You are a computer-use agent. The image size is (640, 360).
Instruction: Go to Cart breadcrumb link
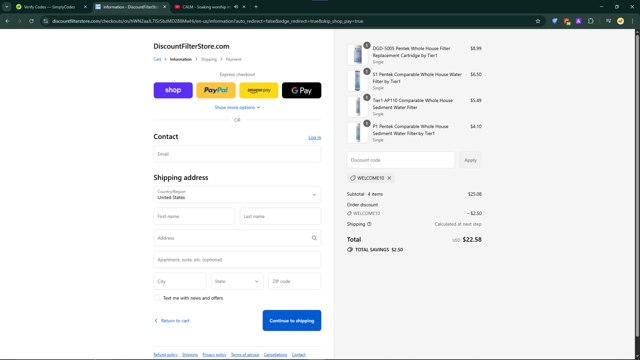157,59
